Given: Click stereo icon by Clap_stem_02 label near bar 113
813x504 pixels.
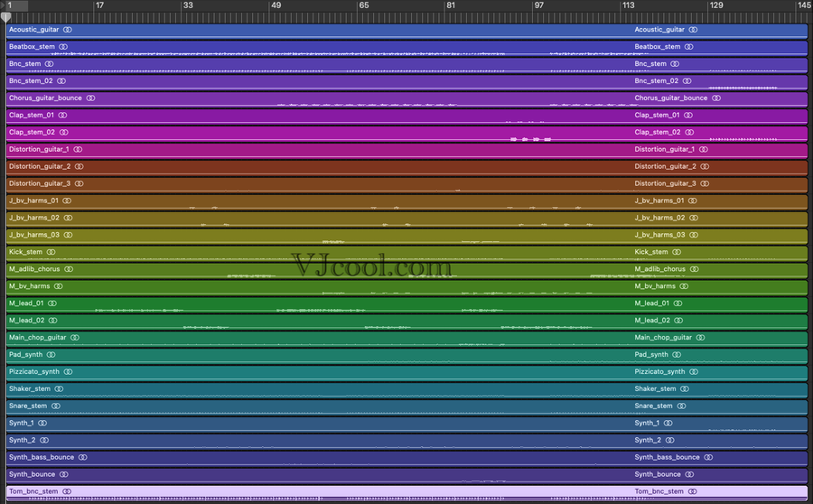Looking at the screenshot, I should click(x=689, y=133).
